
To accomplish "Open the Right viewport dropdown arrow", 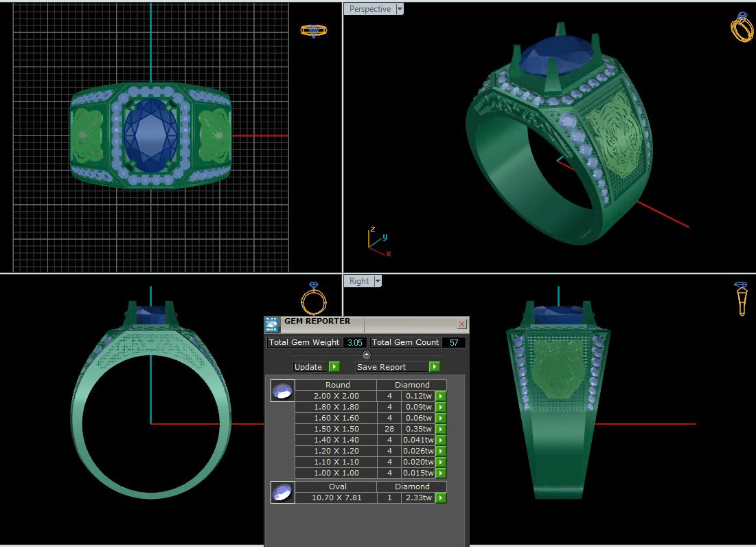I will pos(378,281).
